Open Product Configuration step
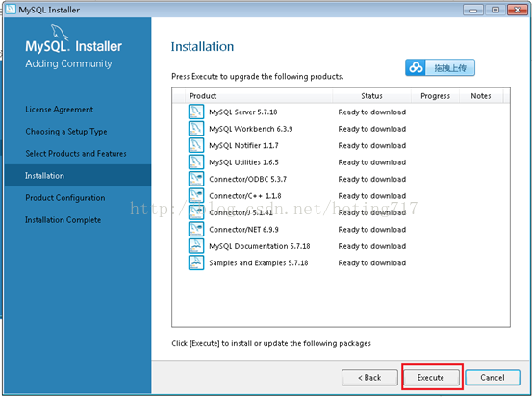532x397 pixels. coord(65,198)
